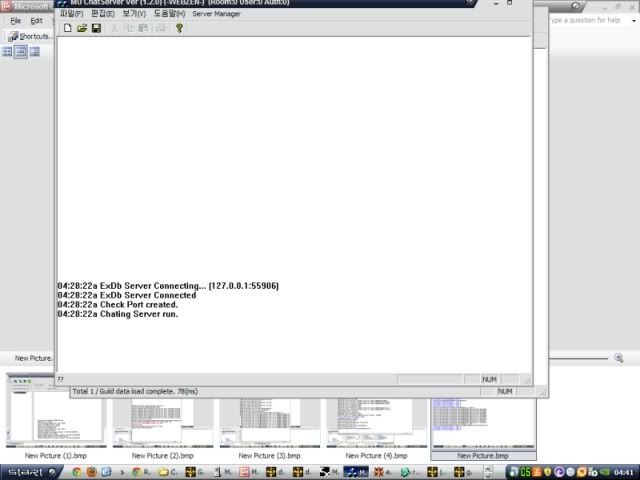The width and height of the screenshot is (640, 480).
Task: Click the Chrome icon in the taskbar
Action: tap(76, 471)
